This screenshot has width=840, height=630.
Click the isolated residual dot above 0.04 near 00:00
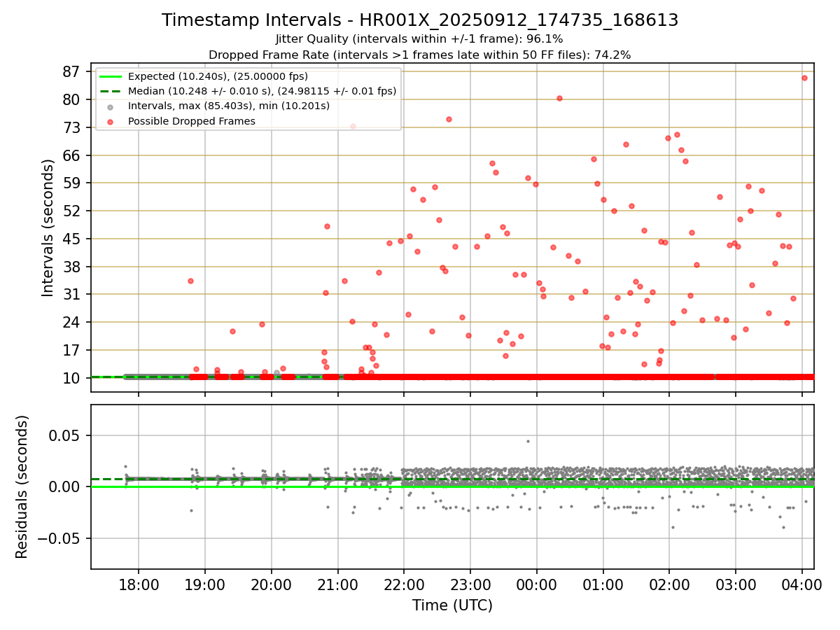(x=528, y=441)
